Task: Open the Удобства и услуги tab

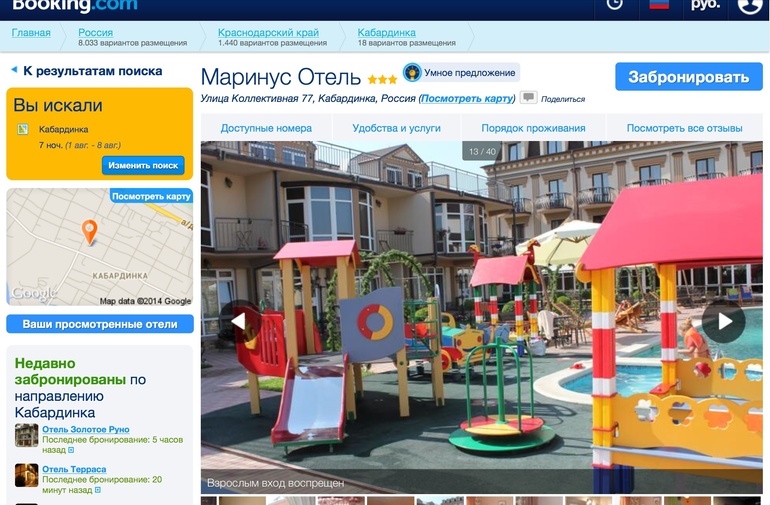Action: coord(396,128)
